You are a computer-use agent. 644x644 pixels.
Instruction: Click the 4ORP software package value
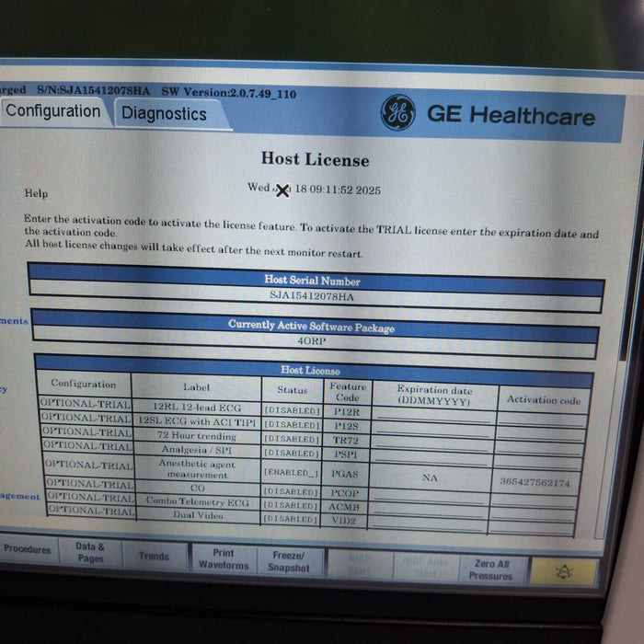coord(312,340)
